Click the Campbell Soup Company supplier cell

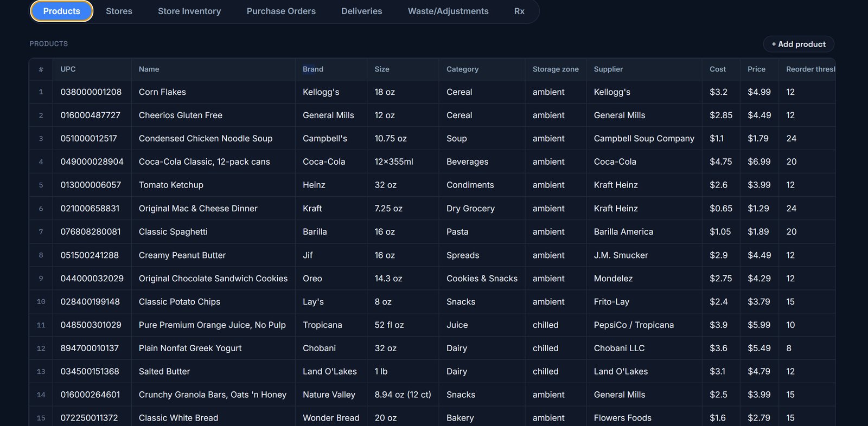(644, 139)
